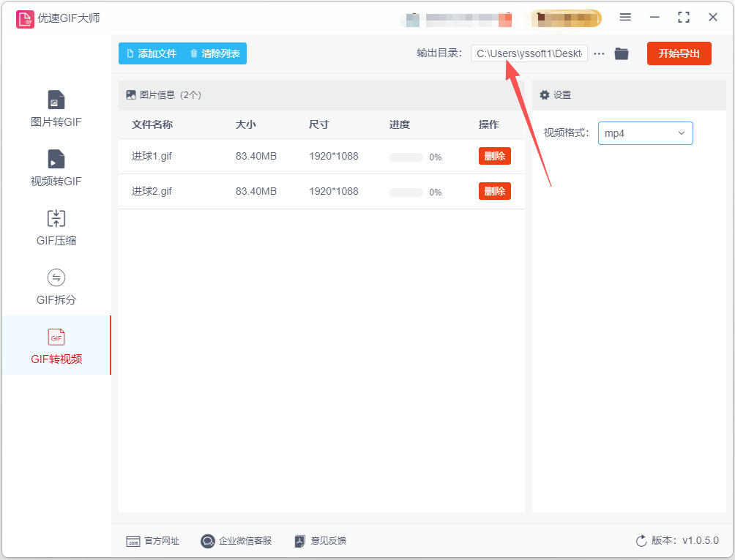Open the 视频转GIF tool
Viewport: 735px width, 560px height.
[56, 168]
